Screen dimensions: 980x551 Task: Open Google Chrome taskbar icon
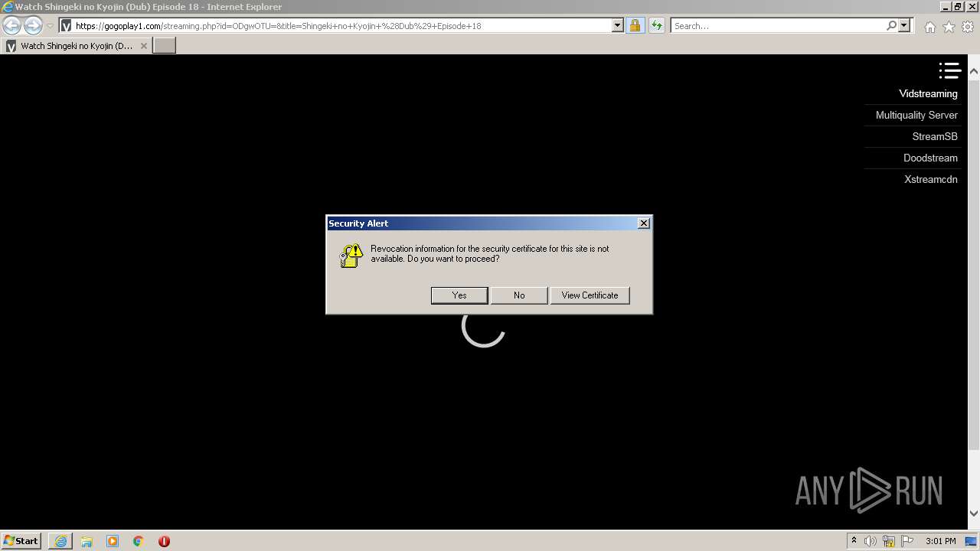(x=139, y=541)
